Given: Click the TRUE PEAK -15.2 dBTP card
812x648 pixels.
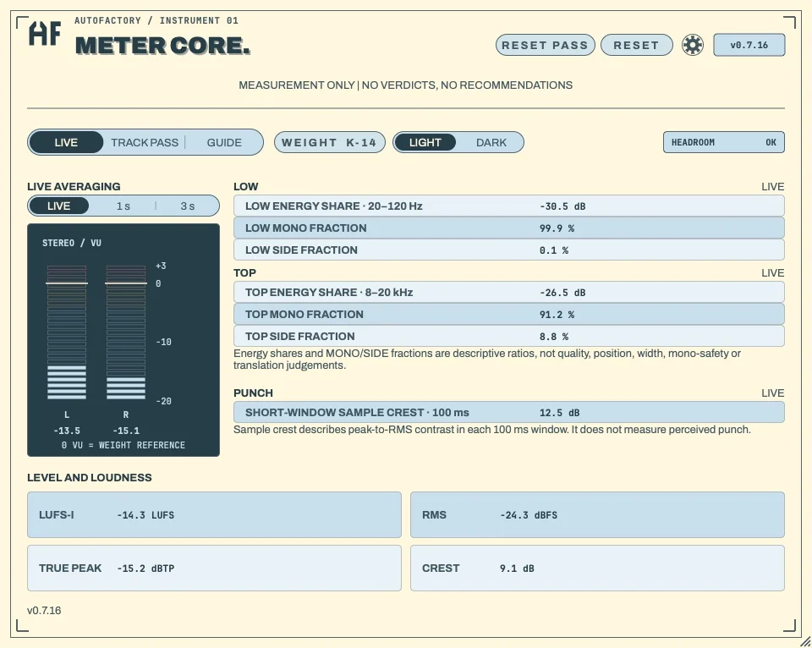Looking at the screenshot, I should (x=214, y=568).
